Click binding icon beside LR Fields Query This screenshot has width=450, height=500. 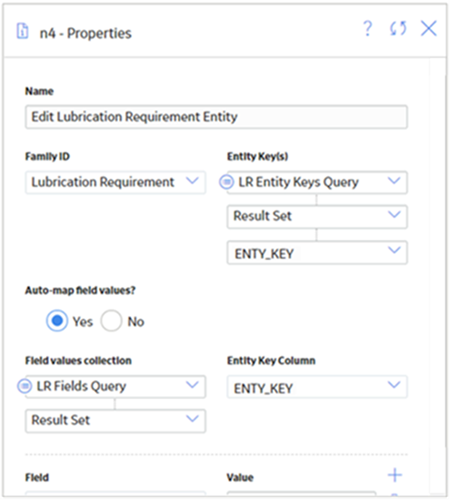[24, 386]
